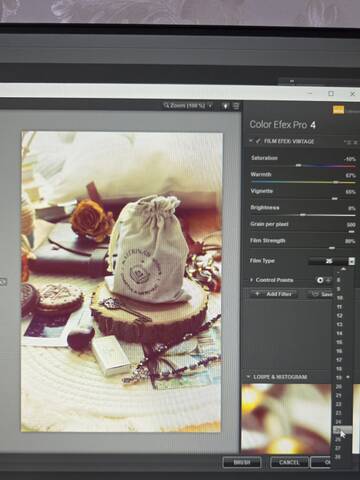Click the Vignette percentage value
The width and height of the screenshot is (360, 480).
click(351, 192)
